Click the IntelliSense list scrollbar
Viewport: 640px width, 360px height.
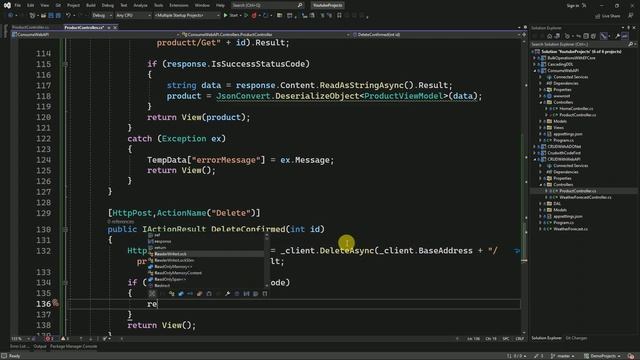[x=267, y=260]
